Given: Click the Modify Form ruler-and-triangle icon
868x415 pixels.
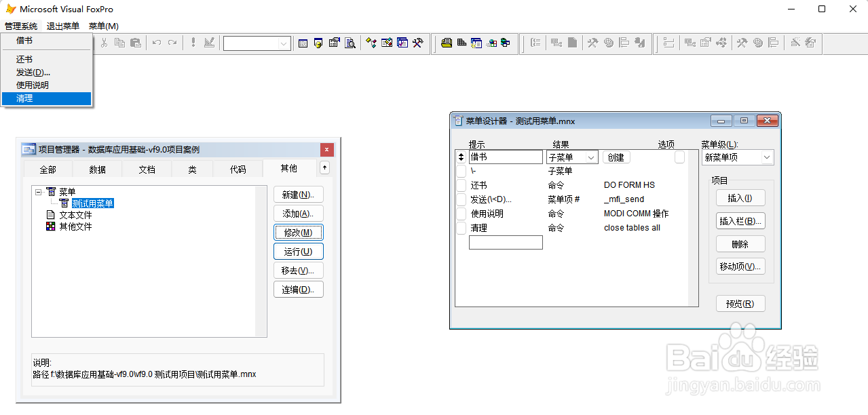Looking at the screenshot, I should tap(209, 43).
